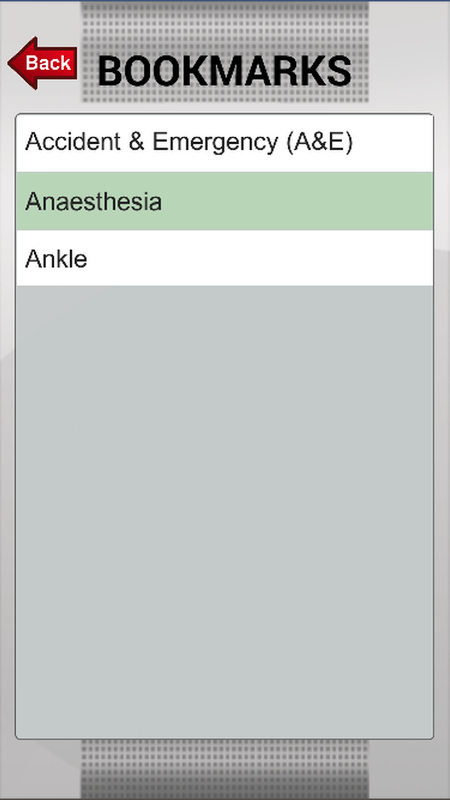Select the highlighted Anaesthesia bookmark

[224, 201]
